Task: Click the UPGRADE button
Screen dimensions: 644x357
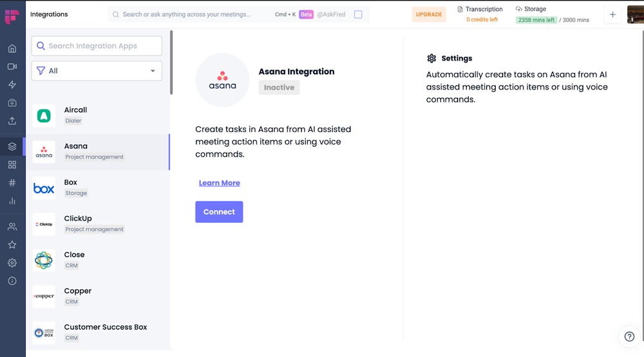Action: point(429,14)
